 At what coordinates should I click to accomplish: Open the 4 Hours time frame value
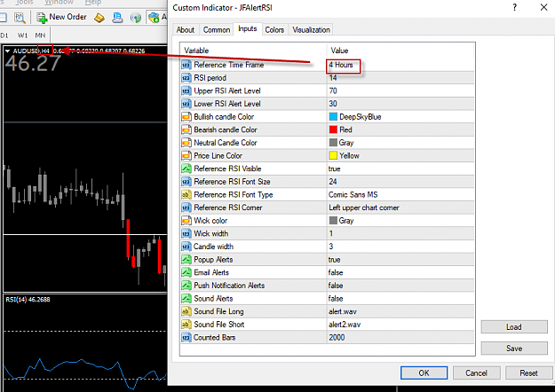point(341,65)
